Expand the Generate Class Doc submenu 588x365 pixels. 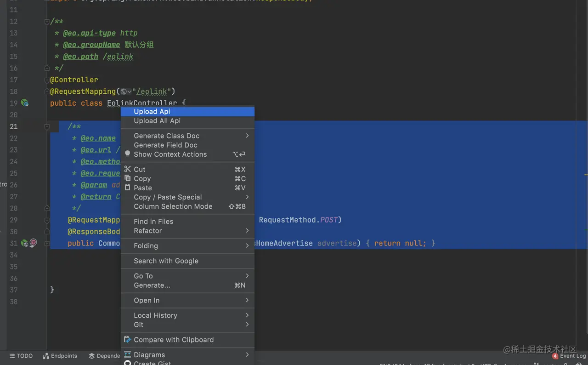click(x=187, y=136)
